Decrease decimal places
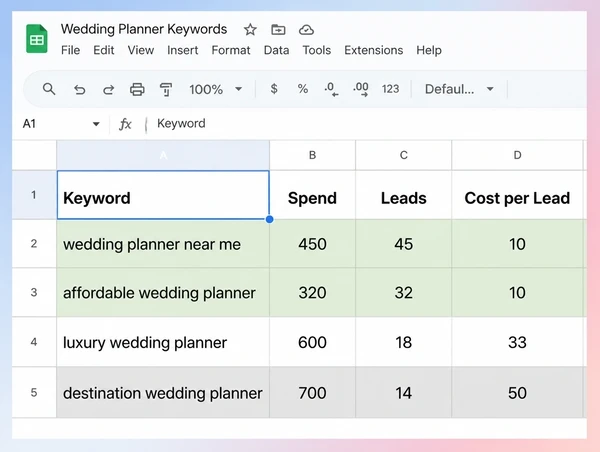Viewport: 600px width, 452px height. (331, 90)
